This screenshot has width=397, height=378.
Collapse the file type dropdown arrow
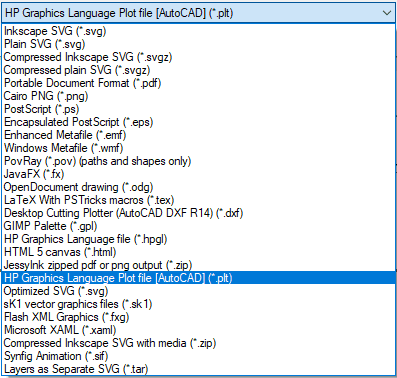(387, 13)
